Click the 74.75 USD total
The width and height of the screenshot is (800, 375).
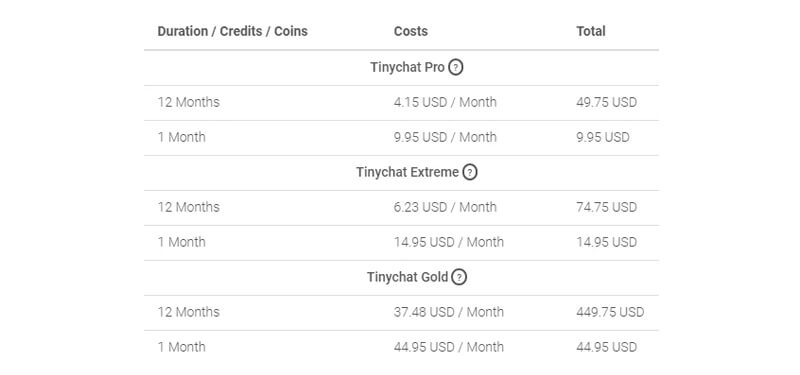607,208
